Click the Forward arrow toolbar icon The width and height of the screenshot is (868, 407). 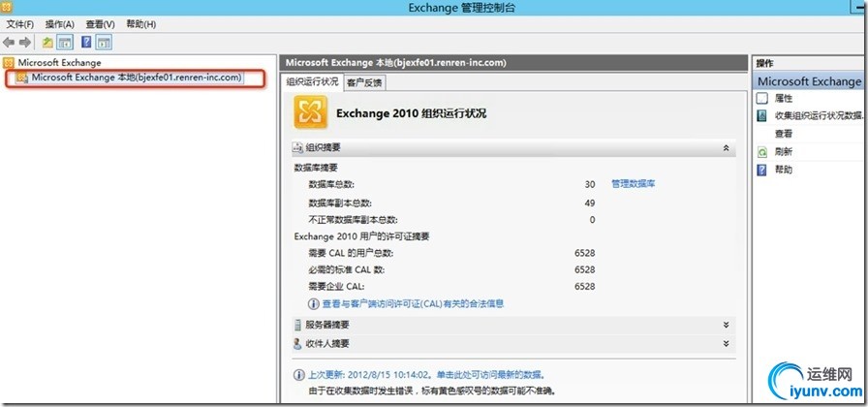(x=25, y=43)
